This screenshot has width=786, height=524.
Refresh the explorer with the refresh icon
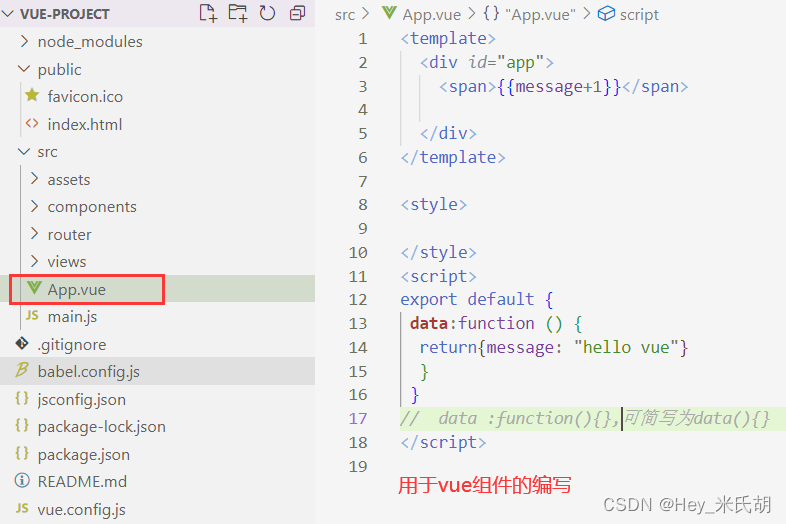(267, 14)
